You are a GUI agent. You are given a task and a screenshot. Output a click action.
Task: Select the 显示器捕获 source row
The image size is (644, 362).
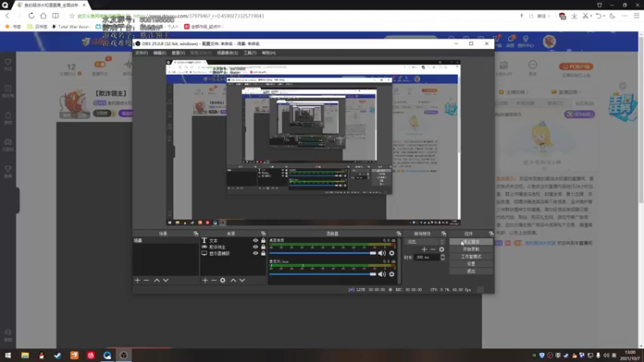(233, 253)
